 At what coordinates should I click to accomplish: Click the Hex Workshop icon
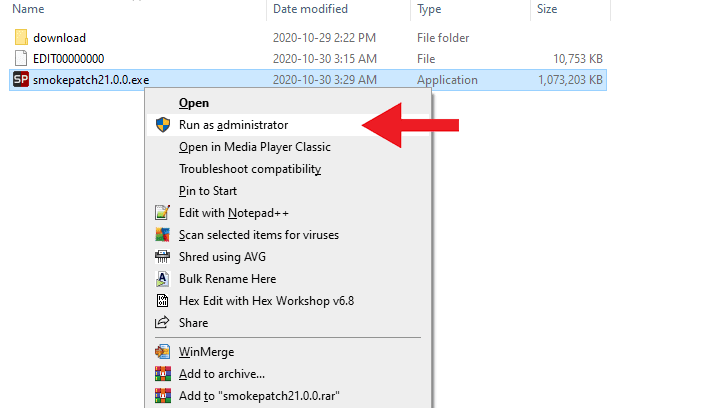point(163,301)
